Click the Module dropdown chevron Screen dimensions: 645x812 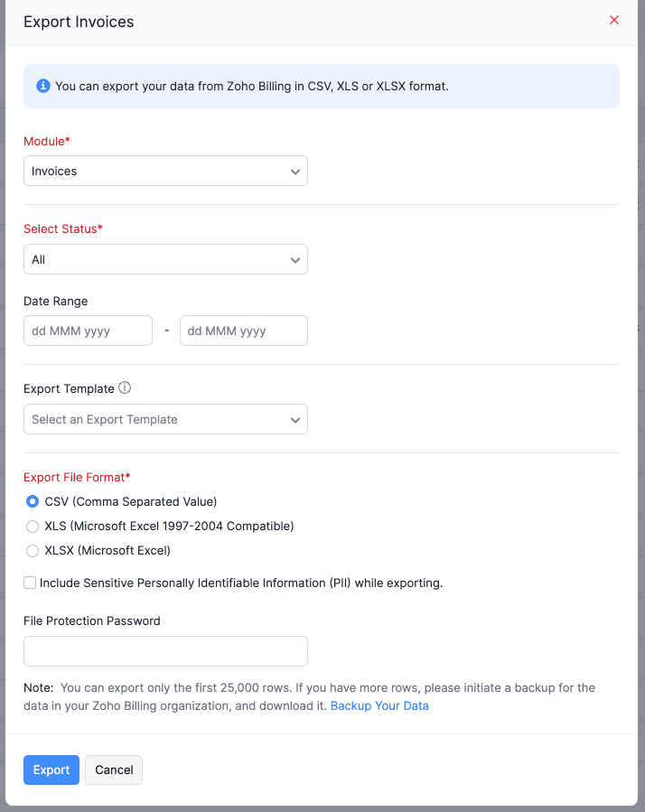294,170
